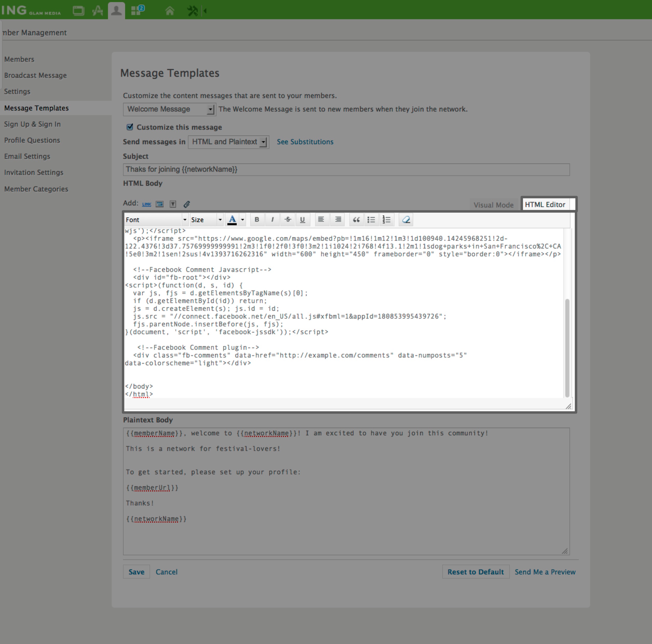Click the Plaintext Body resize handle
This screenshot has height=644, width=652.
click(x=565, y=551)
